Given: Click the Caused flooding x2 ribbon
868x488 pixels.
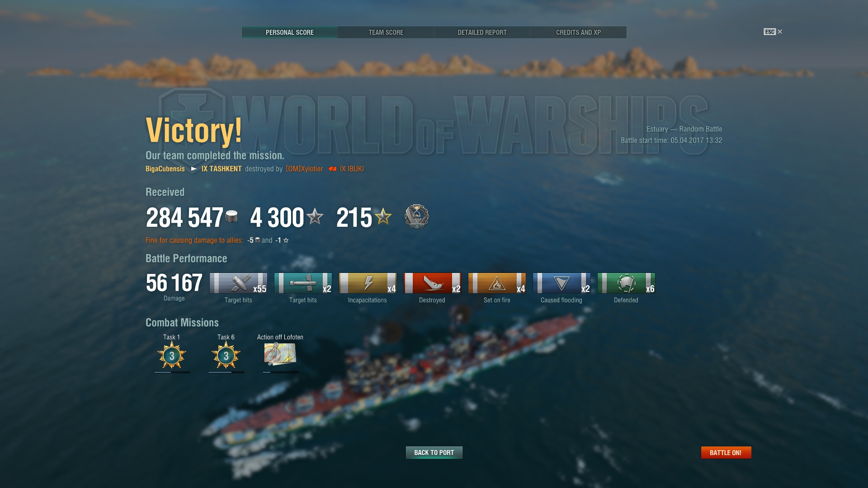Looking at the screenshot, I should tap(561, 283).
